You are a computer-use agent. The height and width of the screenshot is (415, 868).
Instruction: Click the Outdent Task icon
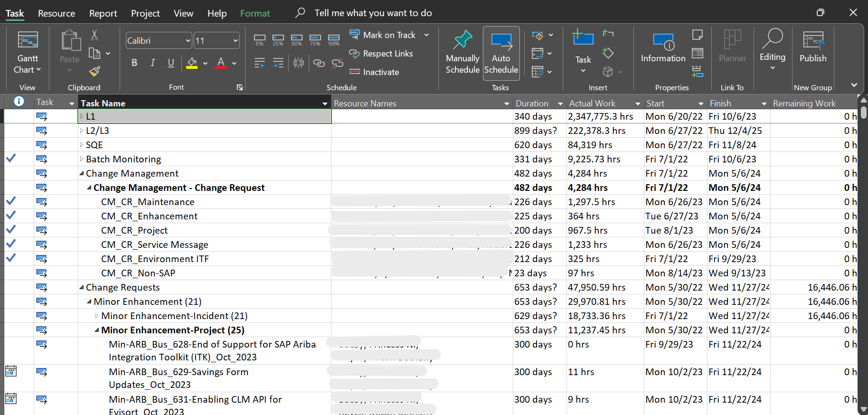(x=260, y=63)
